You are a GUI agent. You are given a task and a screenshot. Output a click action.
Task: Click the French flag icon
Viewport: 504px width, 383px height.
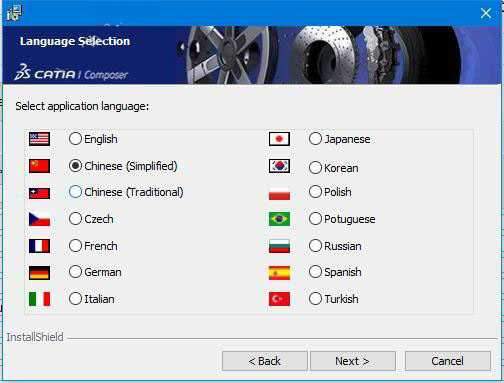coord(39,246)
